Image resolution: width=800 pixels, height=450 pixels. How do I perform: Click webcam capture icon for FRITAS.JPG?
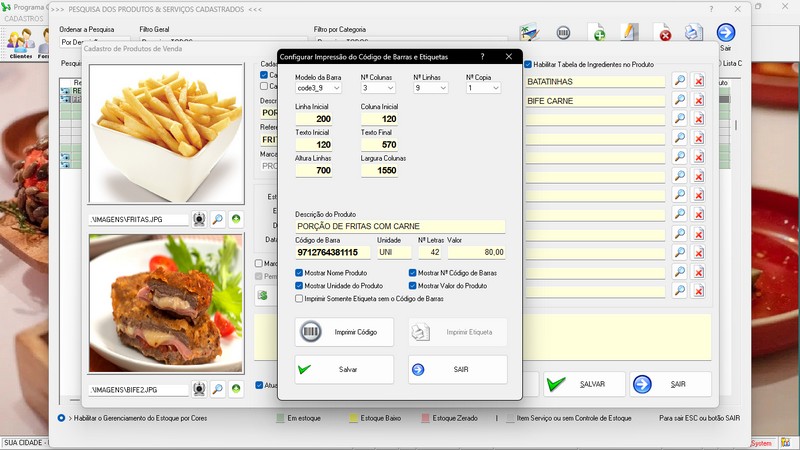pyautogui.click(x=199, y=219)
